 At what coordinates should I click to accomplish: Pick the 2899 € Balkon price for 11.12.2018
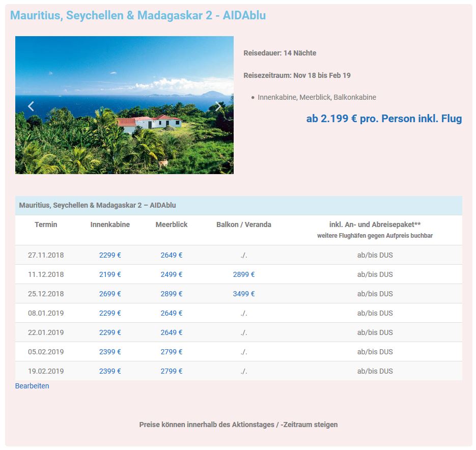pyautogui.click(x=244, y=274)
